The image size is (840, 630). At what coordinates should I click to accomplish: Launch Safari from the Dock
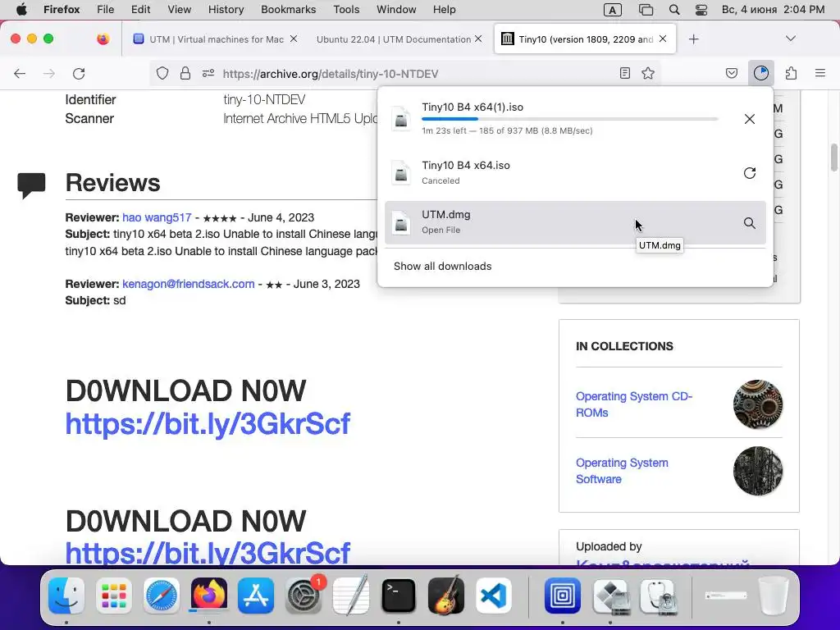click(x=162, y=596)
